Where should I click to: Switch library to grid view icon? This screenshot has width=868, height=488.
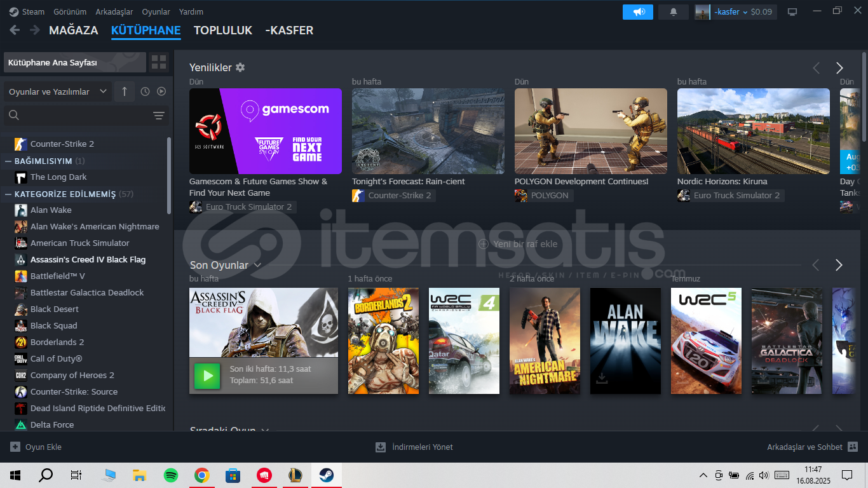click(159, 62)
